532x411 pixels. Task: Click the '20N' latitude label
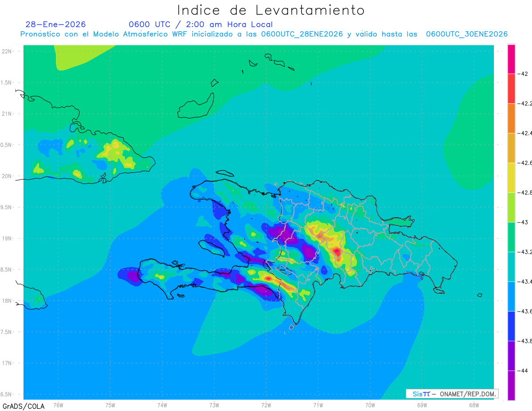click(7, 176)
